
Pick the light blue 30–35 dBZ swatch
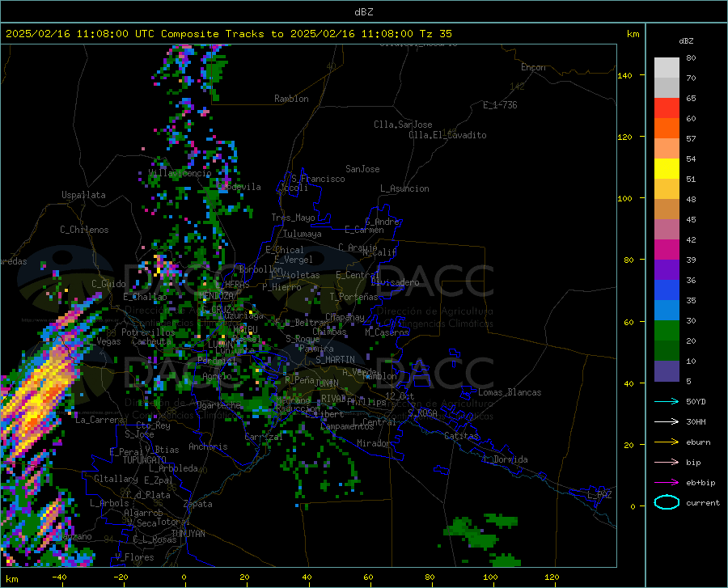coord(667,311)
